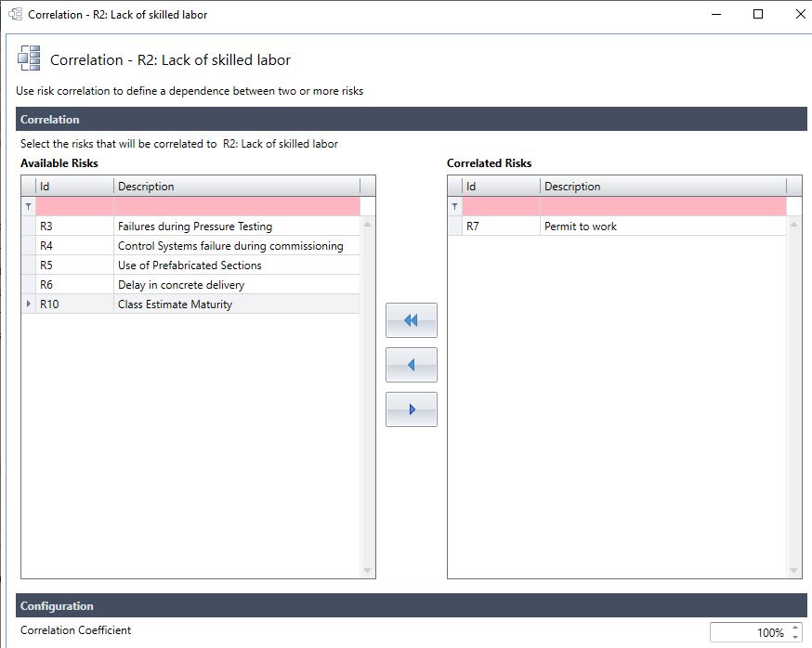Click the right arrow move button

411,409
